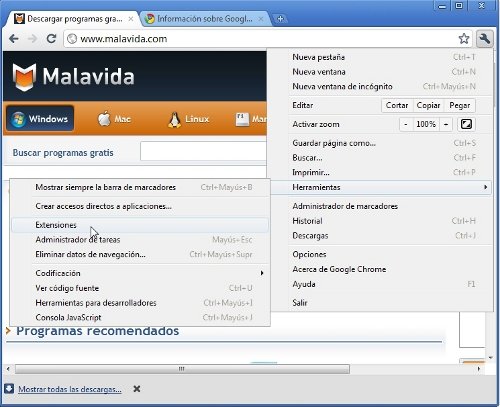Close the Descargar programas tab
Viewport: 500px width, 407px height.
coord(131,19)
